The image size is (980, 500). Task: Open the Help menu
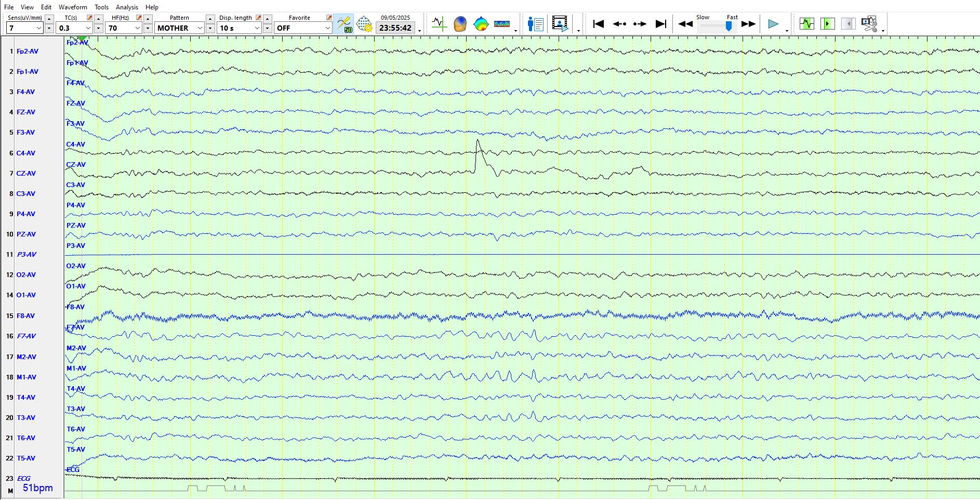coord(152,7)
